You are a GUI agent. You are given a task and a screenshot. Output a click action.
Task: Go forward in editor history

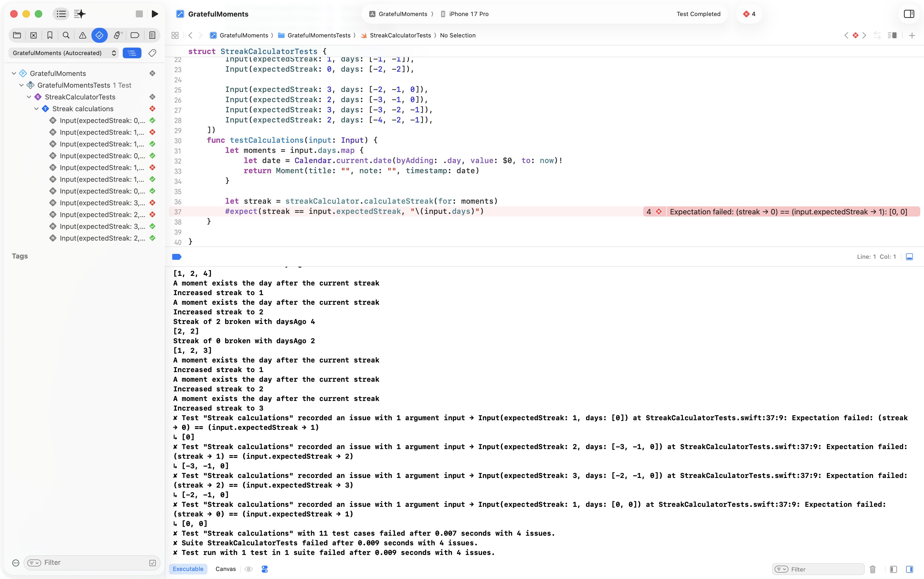[x=200, y=35]
